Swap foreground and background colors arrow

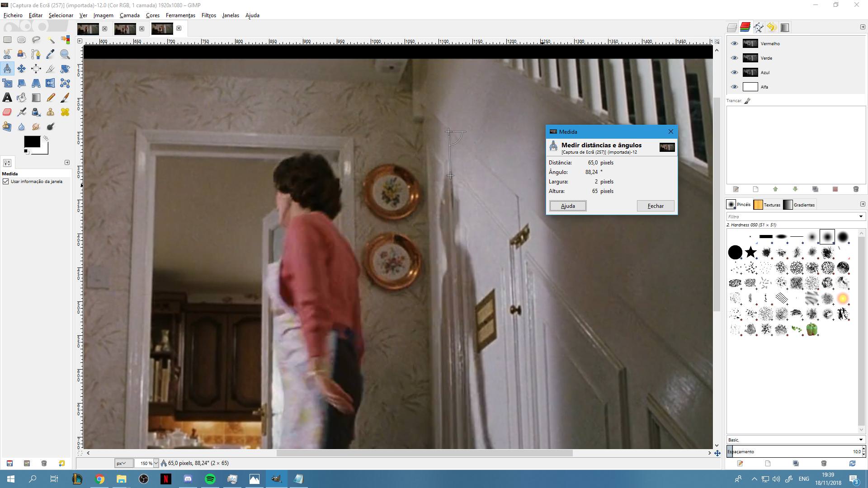[x=46, y=138]
